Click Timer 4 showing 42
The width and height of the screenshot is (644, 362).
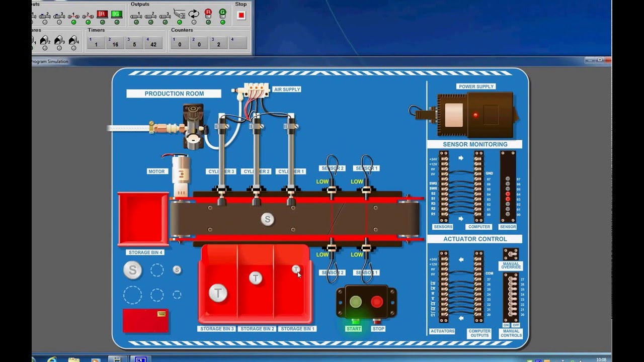(x=153, y=43)
